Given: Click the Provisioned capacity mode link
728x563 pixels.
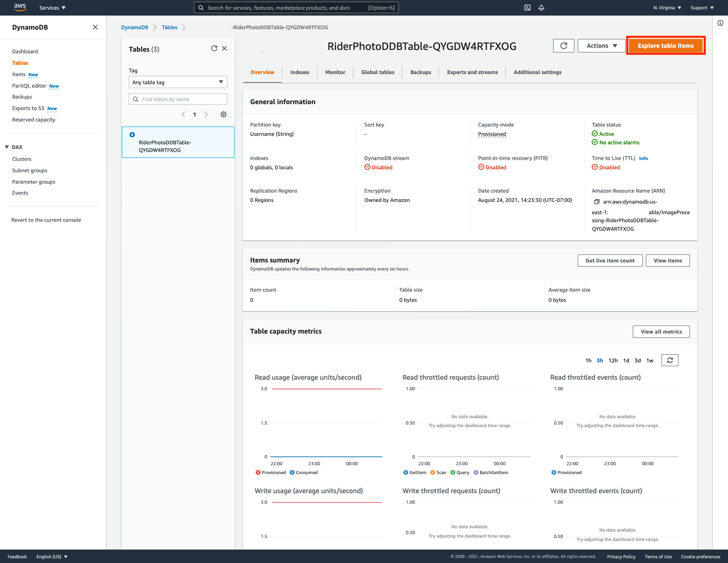Looking at the screenshot, I should click(x=492, y=134).
